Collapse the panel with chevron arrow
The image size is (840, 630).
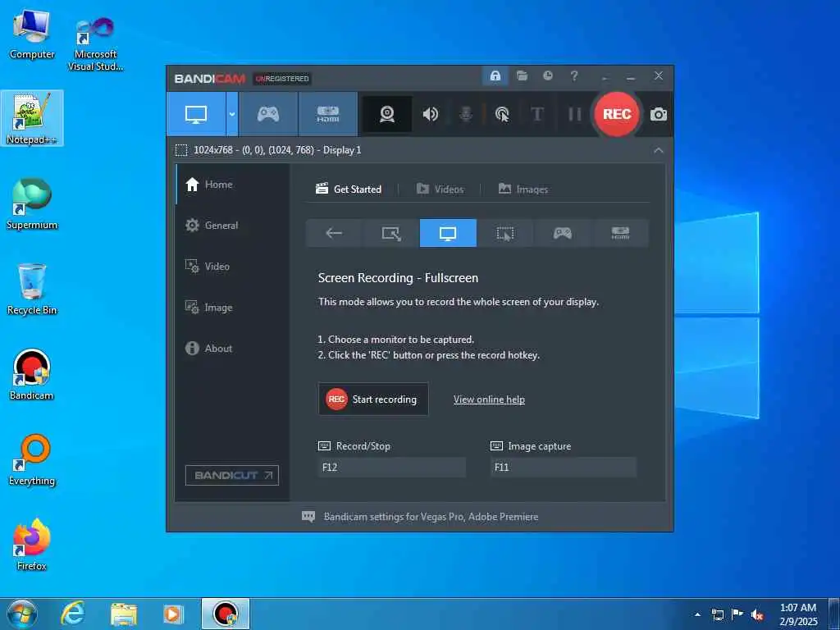tap(659, 151)
